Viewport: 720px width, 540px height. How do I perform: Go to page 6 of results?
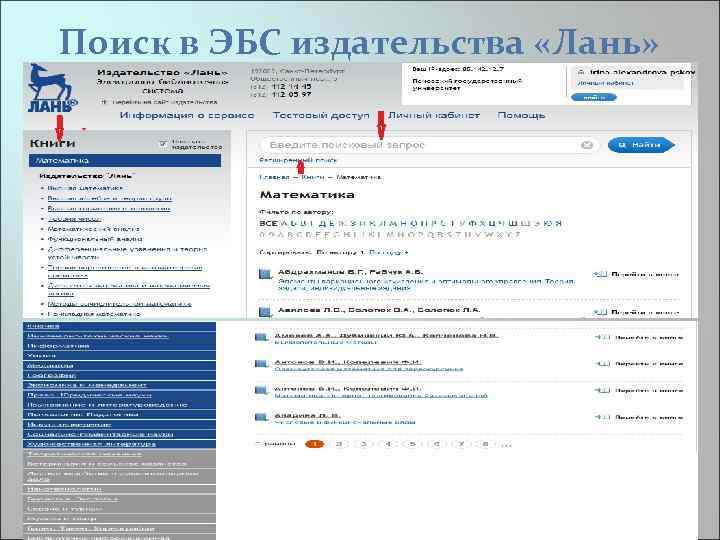pyautogui.click(x=437, y=444)
